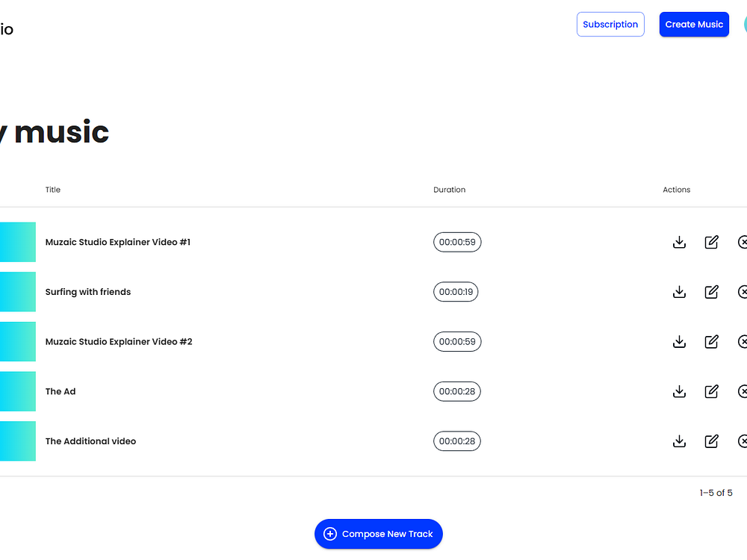This screenshot has width=747, height=560.
Task: Click Compose New Track button
Action: [x=378, y=534]
